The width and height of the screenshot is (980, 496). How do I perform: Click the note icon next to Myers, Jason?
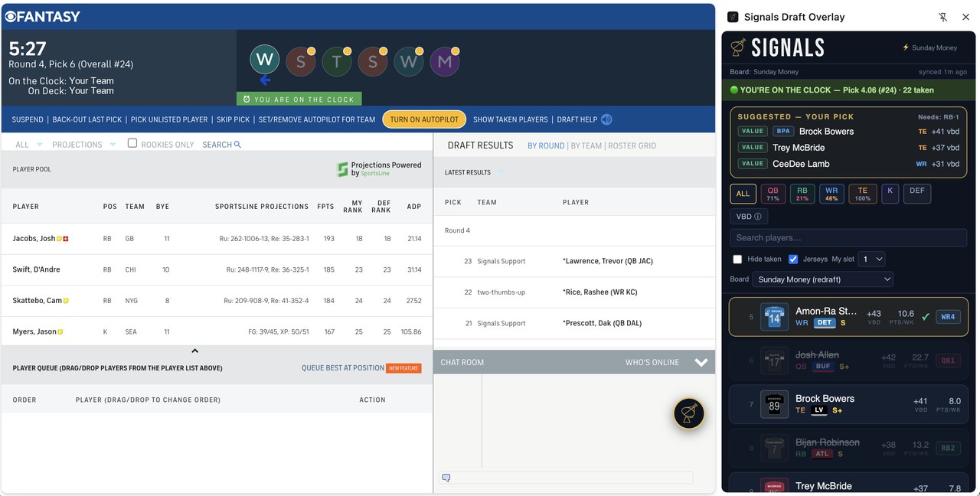60,332
